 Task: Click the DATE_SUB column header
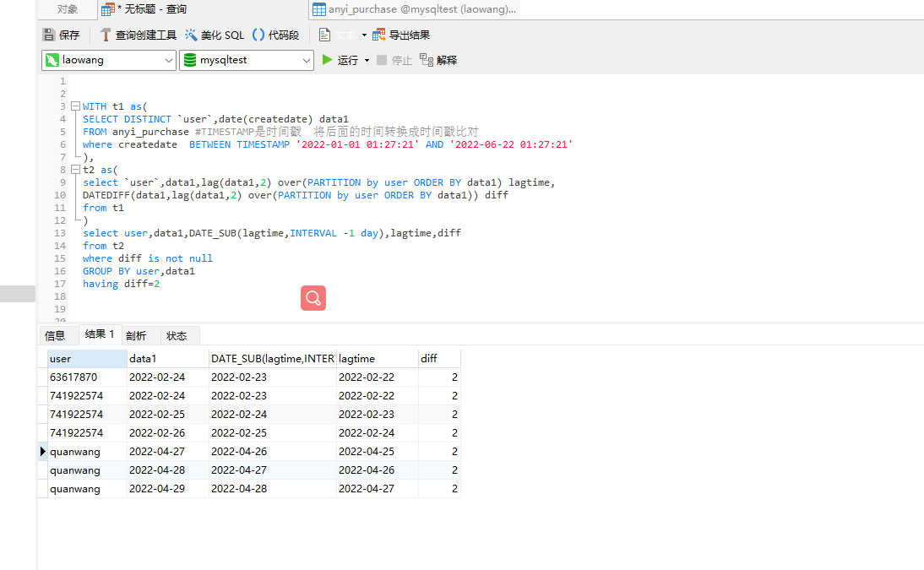pos(273,358)
